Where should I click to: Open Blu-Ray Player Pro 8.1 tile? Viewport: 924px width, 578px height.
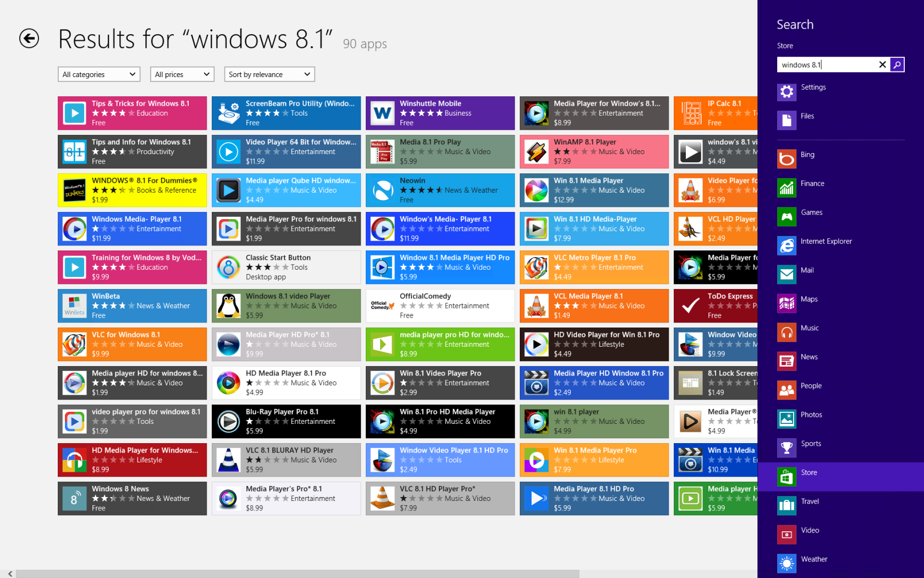coord(286,421)
